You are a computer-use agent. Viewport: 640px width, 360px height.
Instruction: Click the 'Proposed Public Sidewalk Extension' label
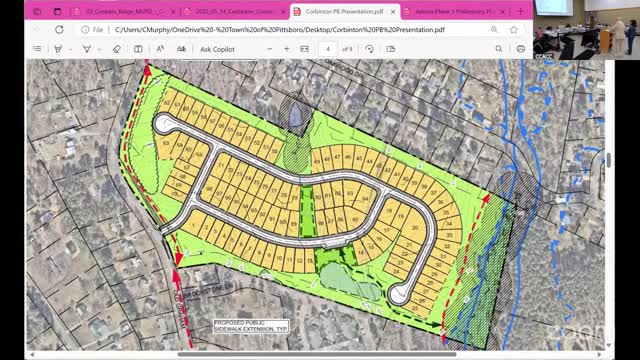[x=251, y=326]
